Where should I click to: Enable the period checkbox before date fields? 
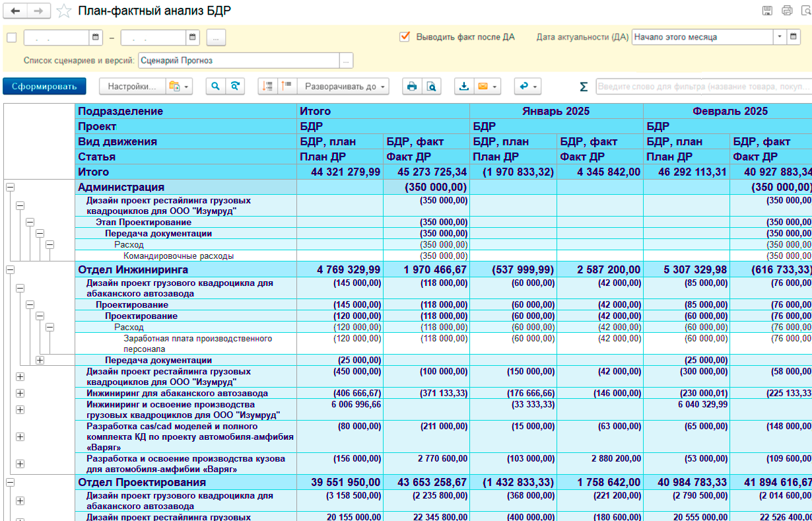click(11, 38)
